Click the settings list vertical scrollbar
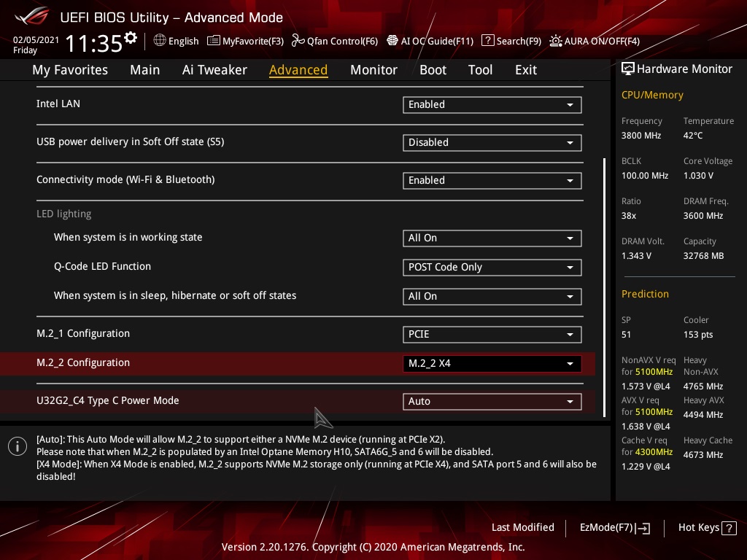 tap(605, 287)
